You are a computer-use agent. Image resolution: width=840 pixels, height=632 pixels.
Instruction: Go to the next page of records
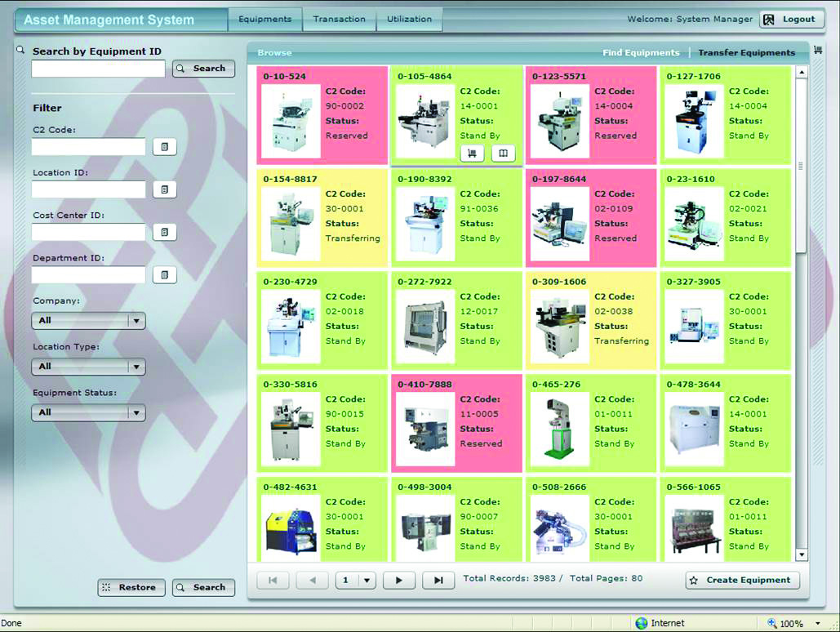pyautogui.click(x=399, y=581)
